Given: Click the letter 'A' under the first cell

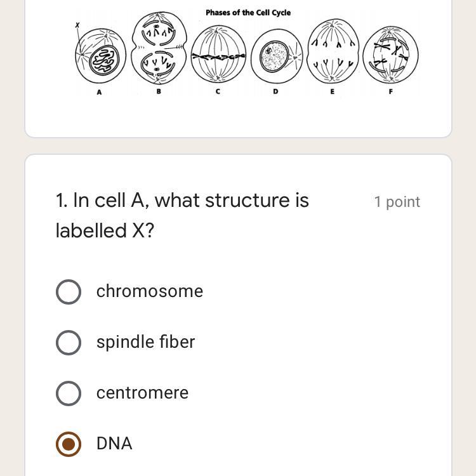Looking at the screenshot, I should click(99, 92).
